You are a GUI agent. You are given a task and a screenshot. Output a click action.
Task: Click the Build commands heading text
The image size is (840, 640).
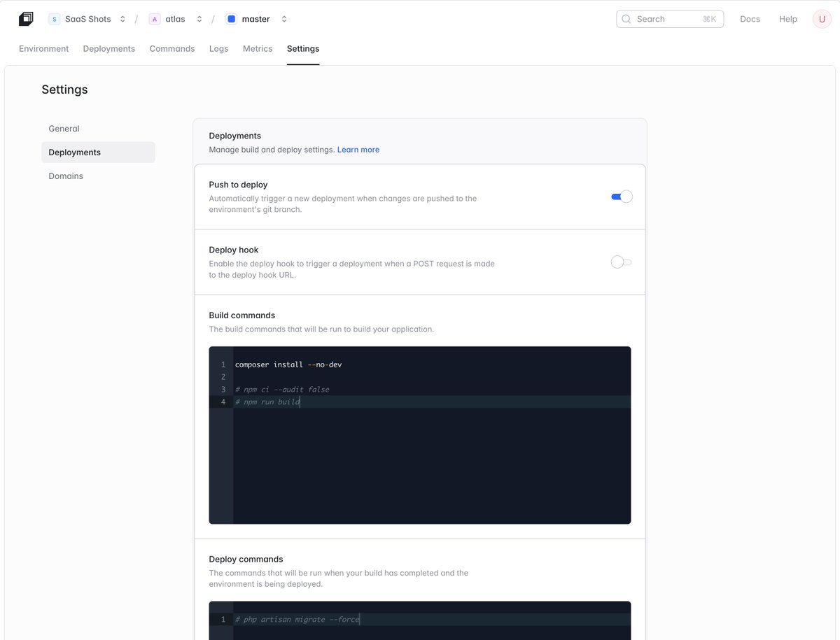pyautogui.click(x=242, y=315)
